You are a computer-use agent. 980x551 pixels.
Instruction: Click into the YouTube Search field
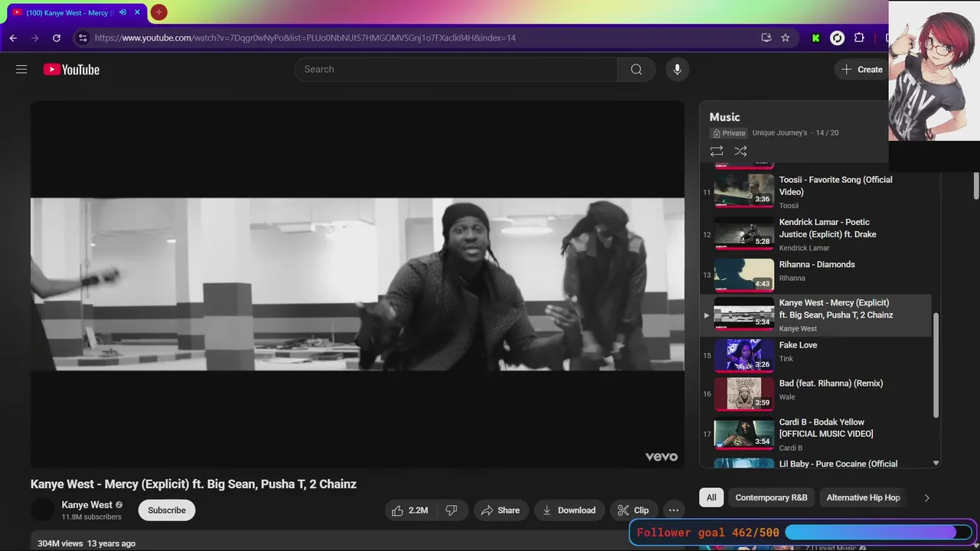pyautogui.click(x=456, y=70)
